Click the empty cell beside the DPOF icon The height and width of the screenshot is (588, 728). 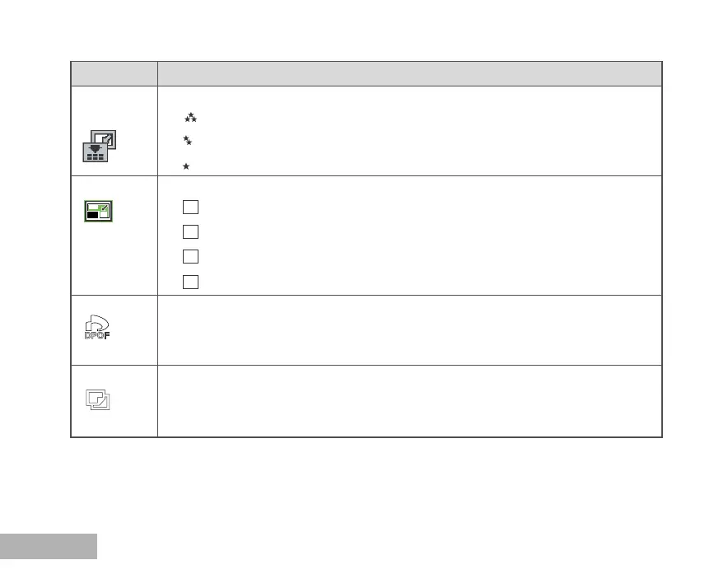409,329
